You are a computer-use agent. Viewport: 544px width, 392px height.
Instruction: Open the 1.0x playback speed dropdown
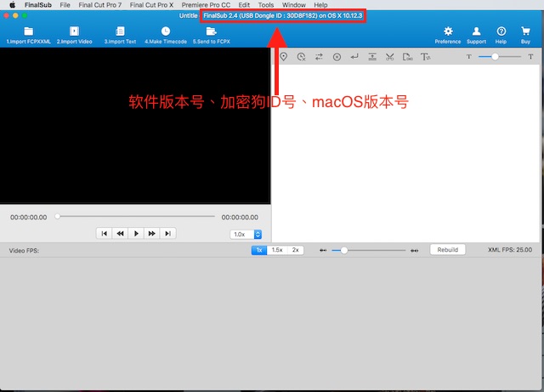click(246, 235)
